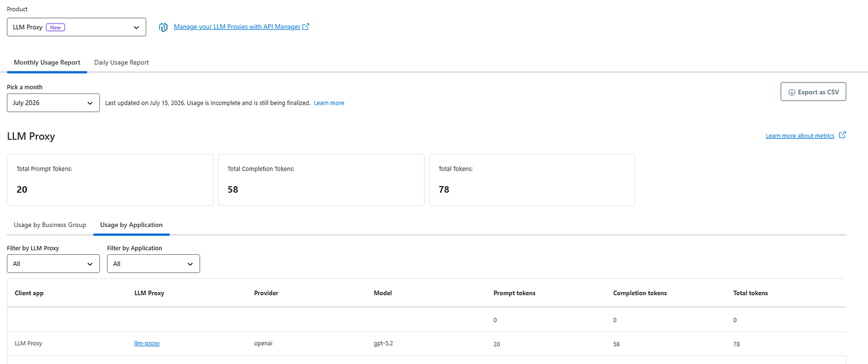The image size is (868, 364).
Task: Open the llm-proxy link in table
Action: (x=147, y=343)
